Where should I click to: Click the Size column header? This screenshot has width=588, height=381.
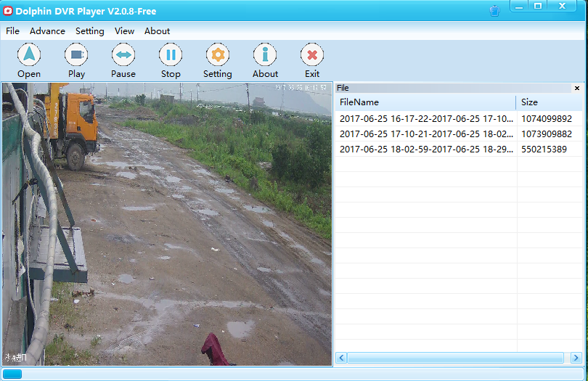pos(549,102)
